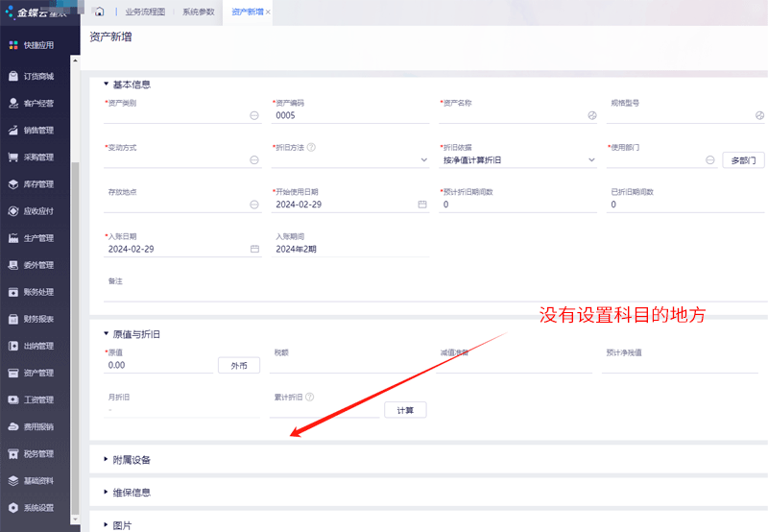768x532 pixels.
Task: Expand the 折旧依据 dropdown
Action: [x=591, y=160]
